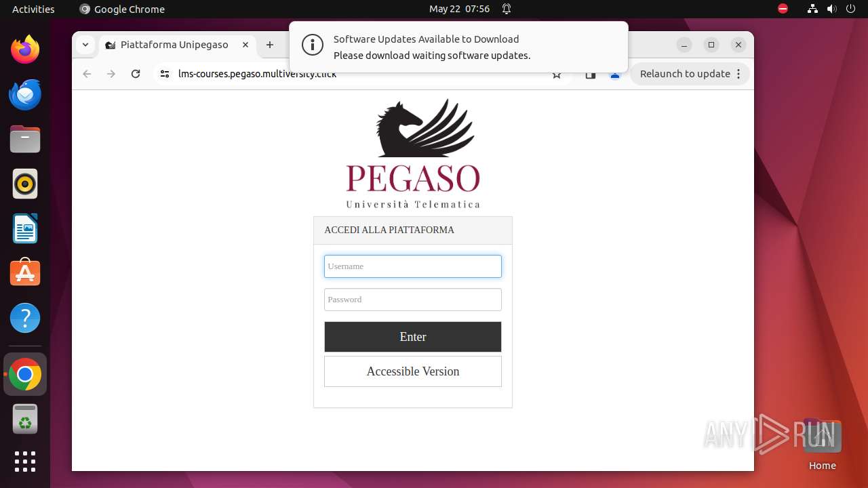The height and width of the screenshot is (488, 868).
Task: Go back to previous page
Action: click(x=87, y=74)
